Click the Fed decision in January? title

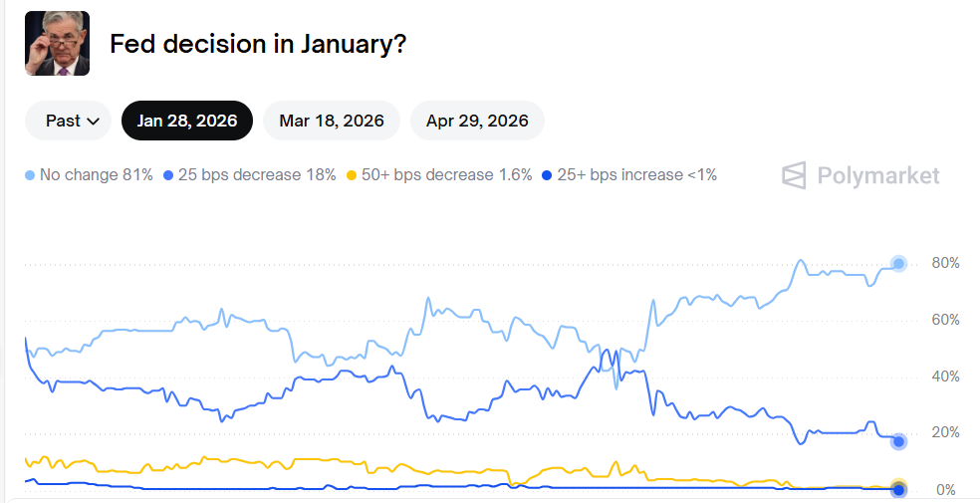click(258, 44)
